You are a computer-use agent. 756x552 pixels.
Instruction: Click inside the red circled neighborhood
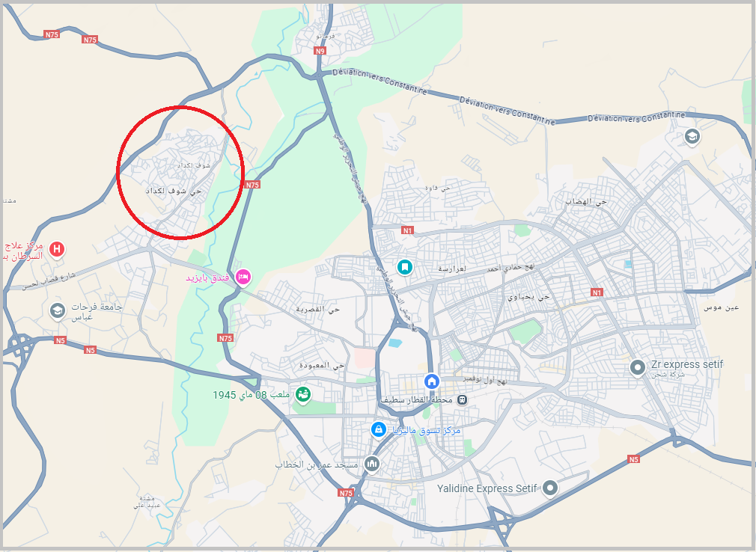coord(180,173)
